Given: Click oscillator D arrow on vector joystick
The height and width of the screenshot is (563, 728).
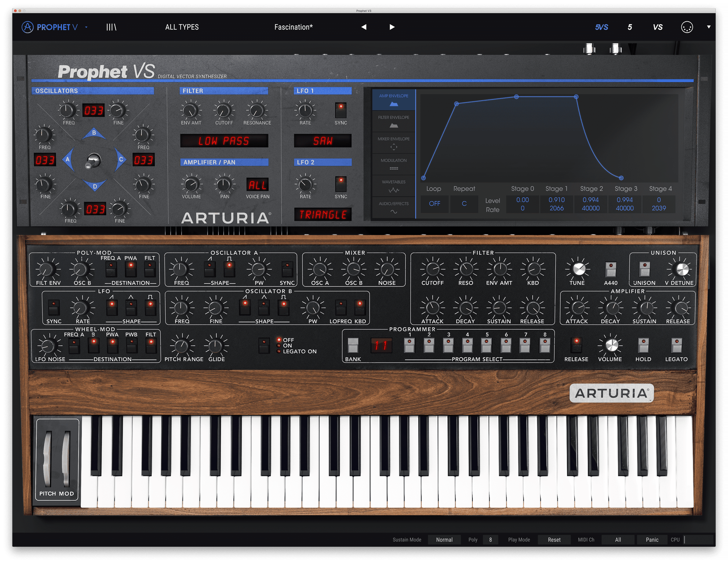Looking at the screenshot, I should click(x=94, y=186).
